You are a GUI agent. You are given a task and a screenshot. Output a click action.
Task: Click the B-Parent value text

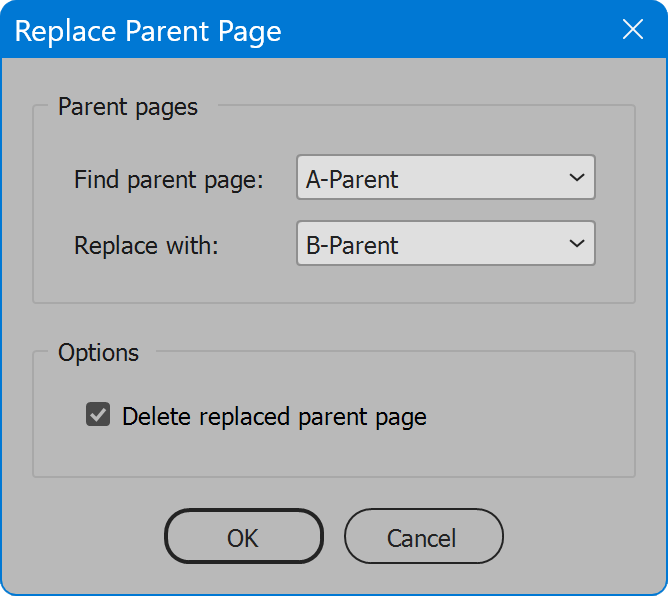(x=352, y=245)
